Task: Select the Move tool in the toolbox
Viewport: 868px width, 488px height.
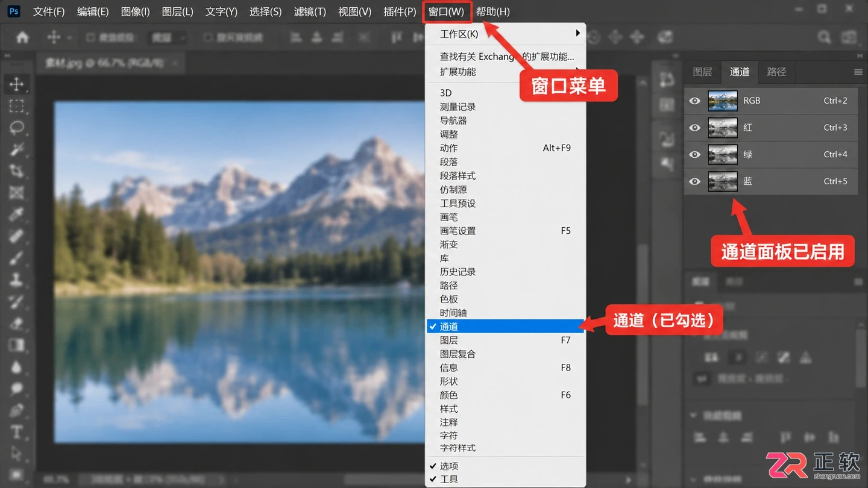Action: click(16, 84)
